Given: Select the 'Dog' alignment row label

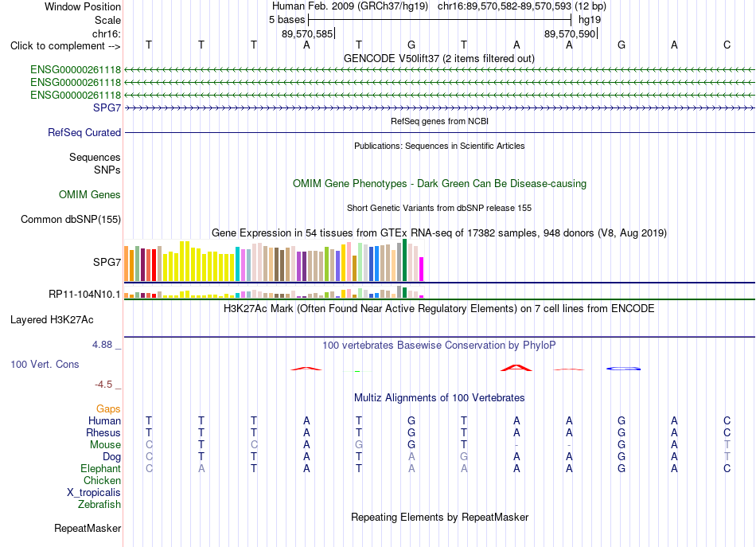Looking at the screenshot, I should point(112,457).
